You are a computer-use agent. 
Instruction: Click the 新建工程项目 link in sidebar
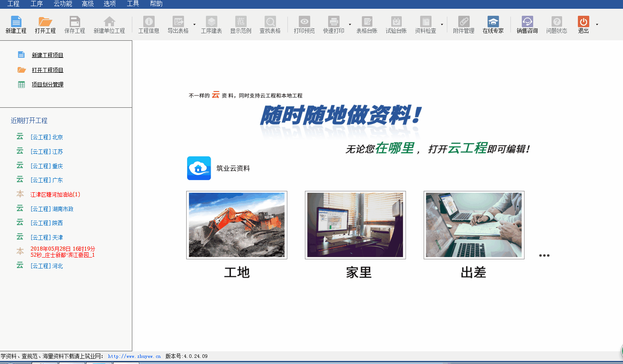[47, 55]
